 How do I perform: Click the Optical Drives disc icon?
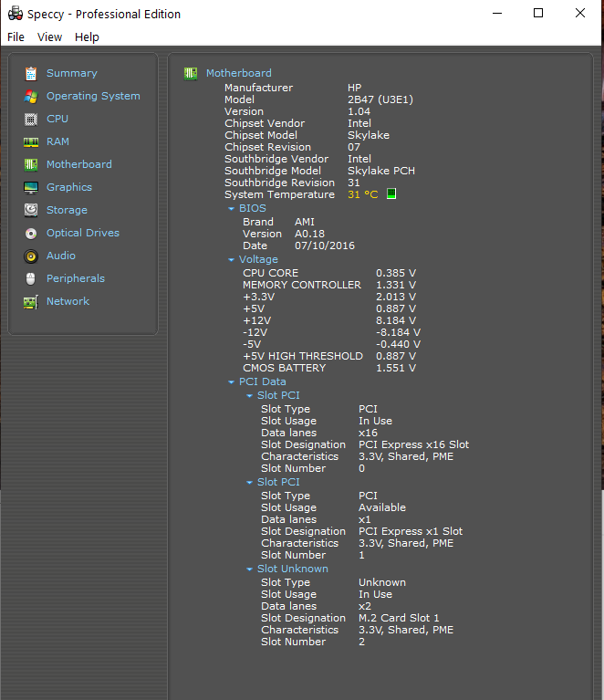[x=31, y=233]
